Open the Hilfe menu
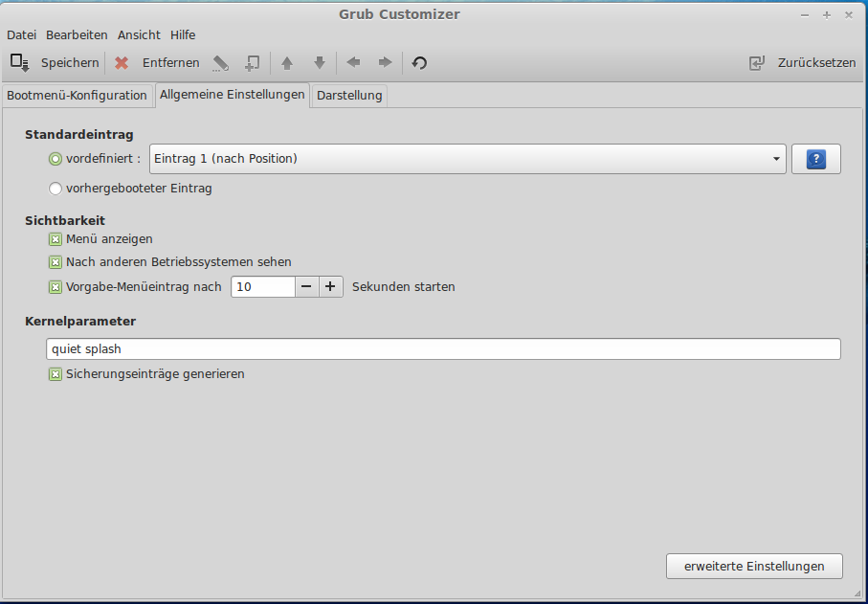 tap(183, 34)
